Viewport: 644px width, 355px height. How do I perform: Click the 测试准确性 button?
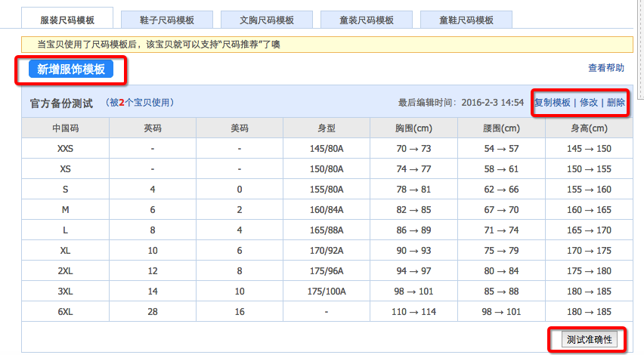pos(589,339)
